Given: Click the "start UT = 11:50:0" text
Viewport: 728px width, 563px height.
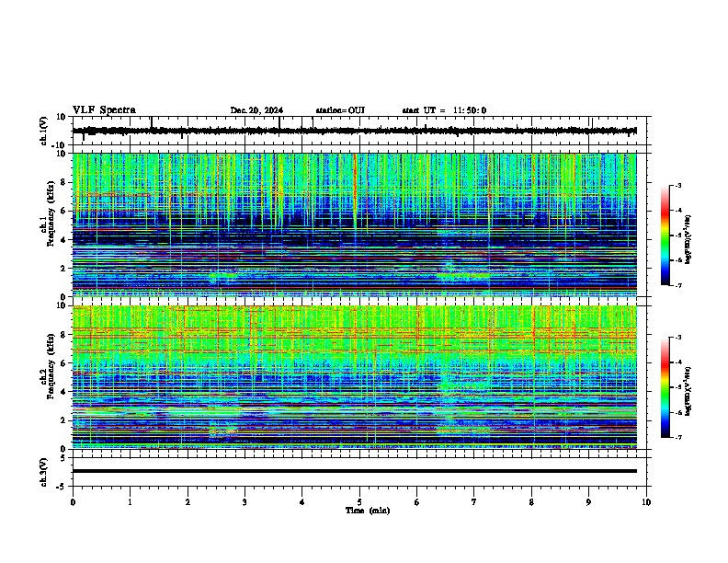Looking at the screenshot, I should coord(444,110).
